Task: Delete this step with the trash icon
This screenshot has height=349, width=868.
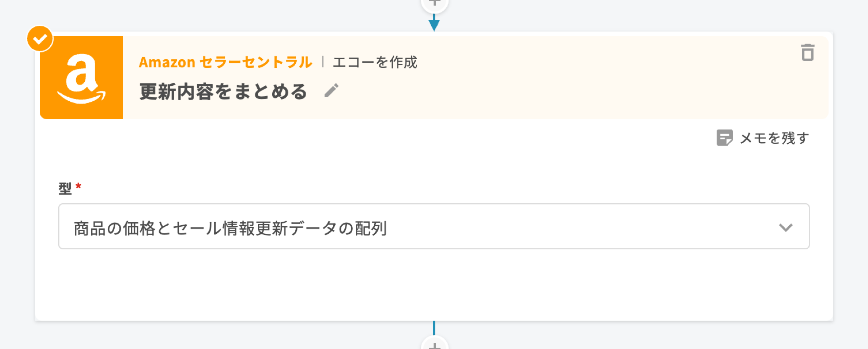Action: point(807,53)
